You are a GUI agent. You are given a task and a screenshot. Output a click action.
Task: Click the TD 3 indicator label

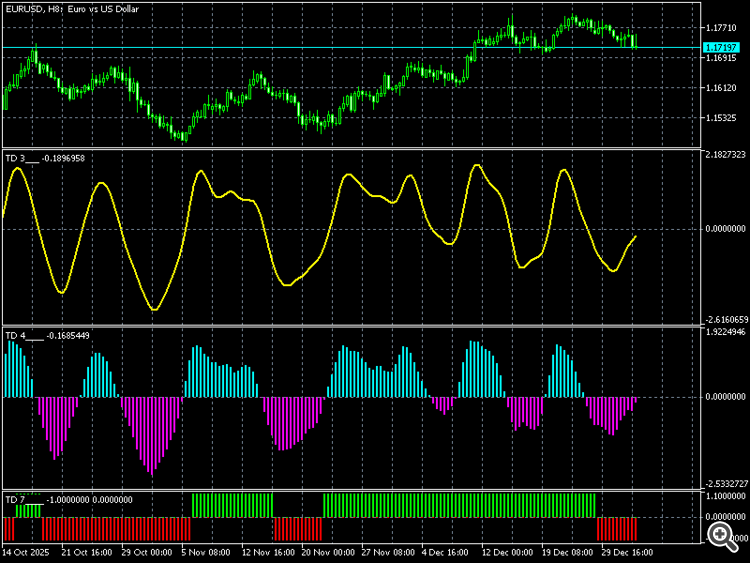(x=44, y=158)
